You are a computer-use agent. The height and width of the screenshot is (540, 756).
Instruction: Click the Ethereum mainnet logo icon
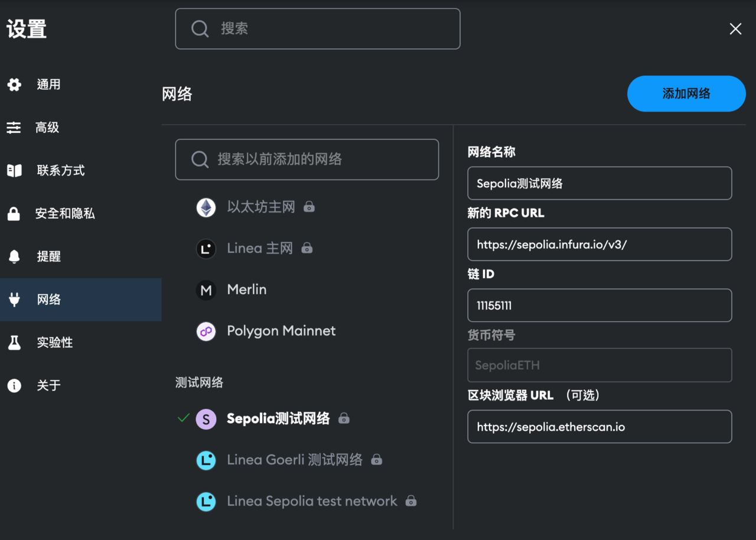point(206,207)
